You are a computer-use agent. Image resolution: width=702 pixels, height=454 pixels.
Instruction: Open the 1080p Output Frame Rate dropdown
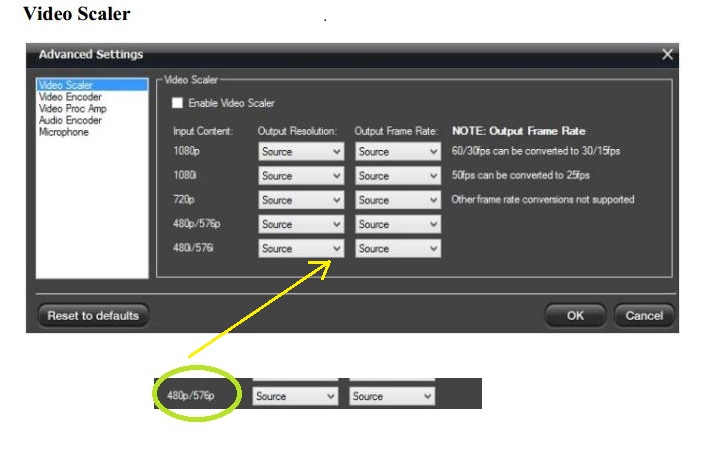pyautogui.click(x=398, y=152)
